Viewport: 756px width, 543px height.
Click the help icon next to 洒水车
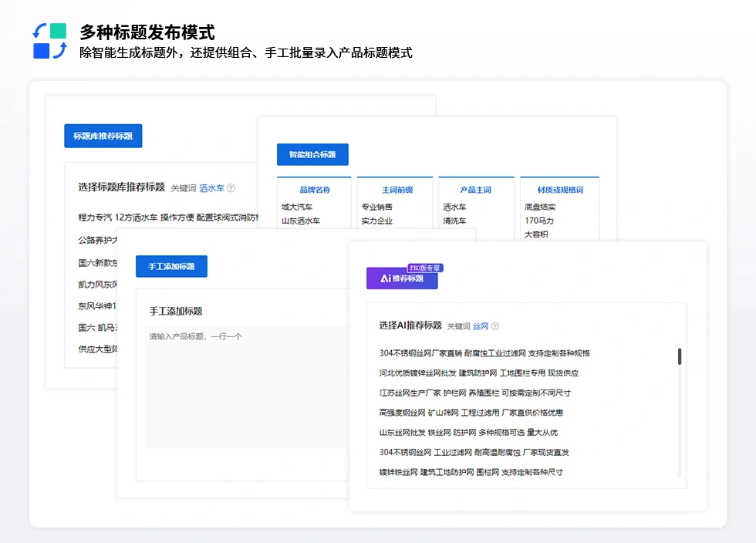tap(231, 188)
